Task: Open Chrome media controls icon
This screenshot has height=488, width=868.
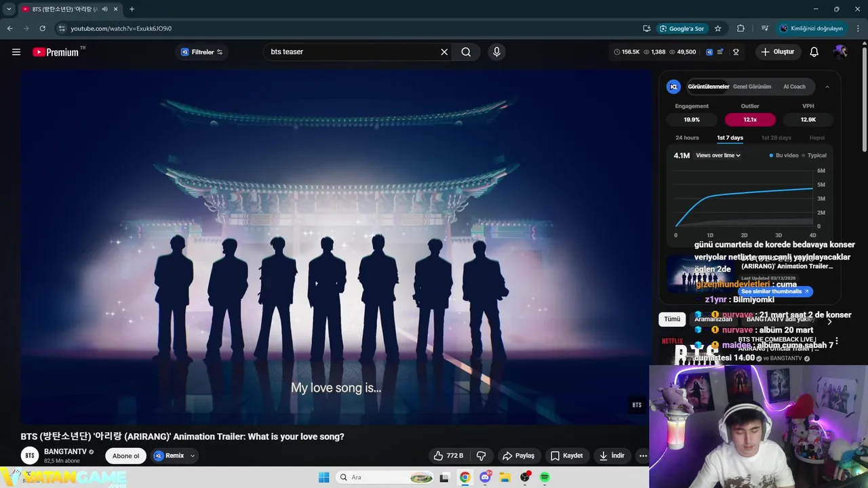Action: [764, 28]
